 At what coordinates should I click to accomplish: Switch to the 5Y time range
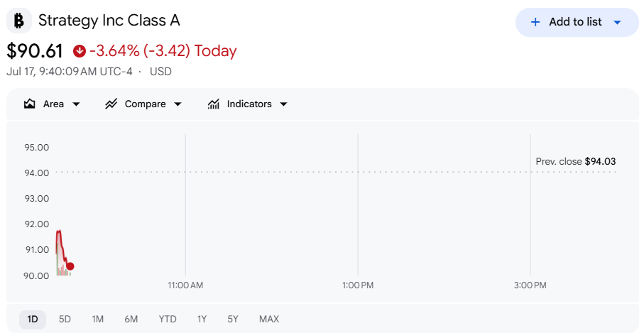pyautogui.click(x=233, y=319)
